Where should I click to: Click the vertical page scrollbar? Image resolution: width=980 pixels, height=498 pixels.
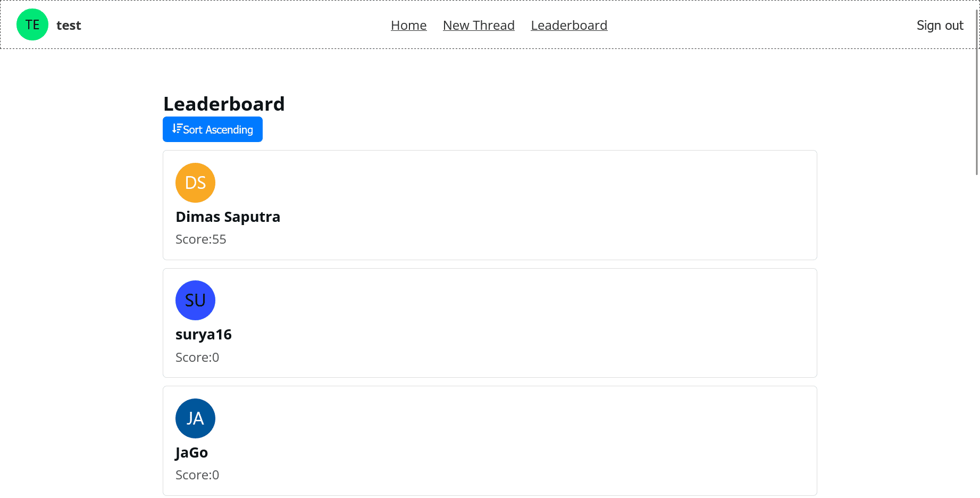click(x=977, y=106)
